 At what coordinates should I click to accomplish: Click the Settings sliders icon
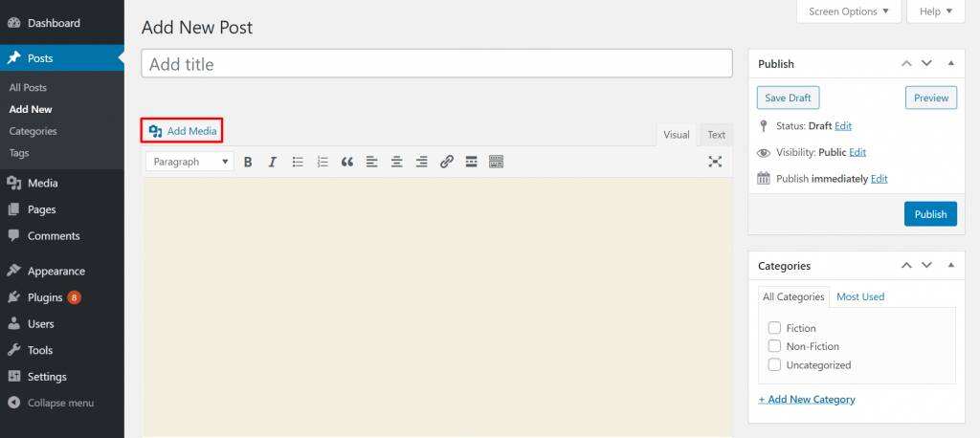pyautogui.click(x=13, y=376)
